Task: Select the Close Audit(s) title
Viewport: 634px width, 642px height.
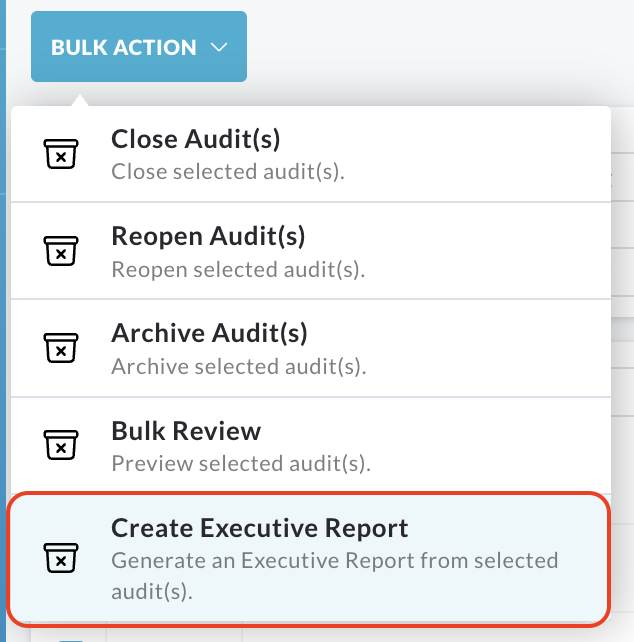Action: [196, 139]
